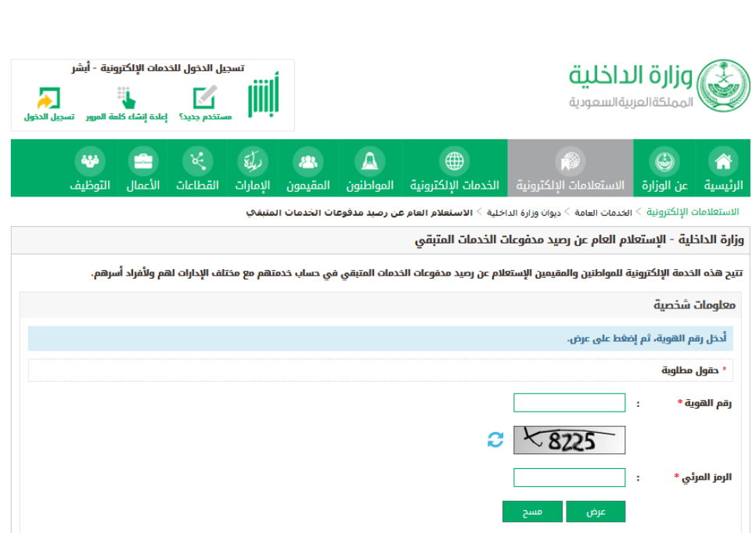Click the إعادة إنشاء كلمة المرور link
The height and width of the screenshot is (533, 756).
point(126,117)
